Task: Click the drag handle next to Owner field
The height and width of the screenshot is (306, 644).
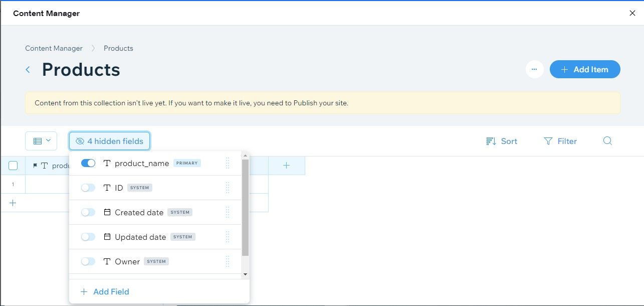Action: [228, 261]
